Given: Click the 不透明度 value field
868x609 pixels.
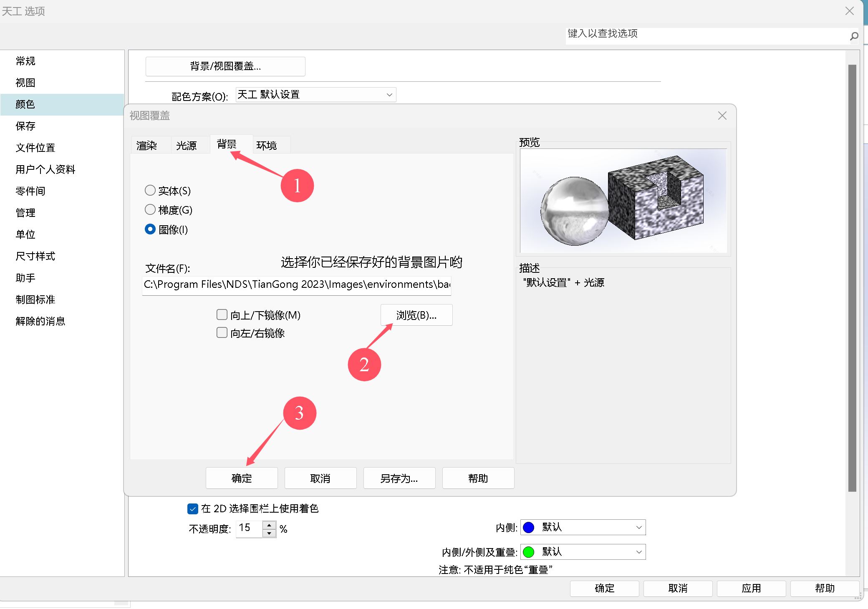Looking at the screenshot, I should point(249,529).
